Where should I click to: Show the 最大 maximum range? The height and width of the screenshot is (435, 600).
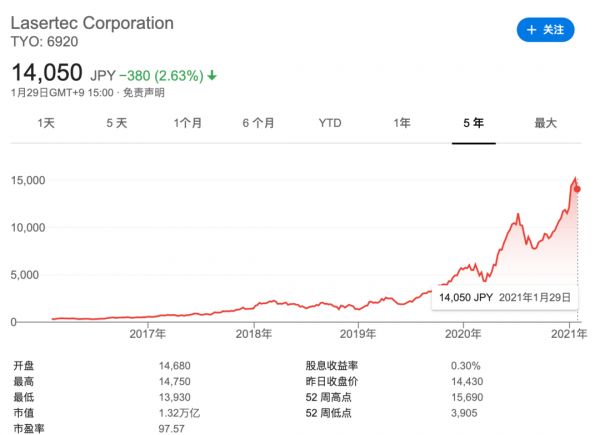coord(545,123)
